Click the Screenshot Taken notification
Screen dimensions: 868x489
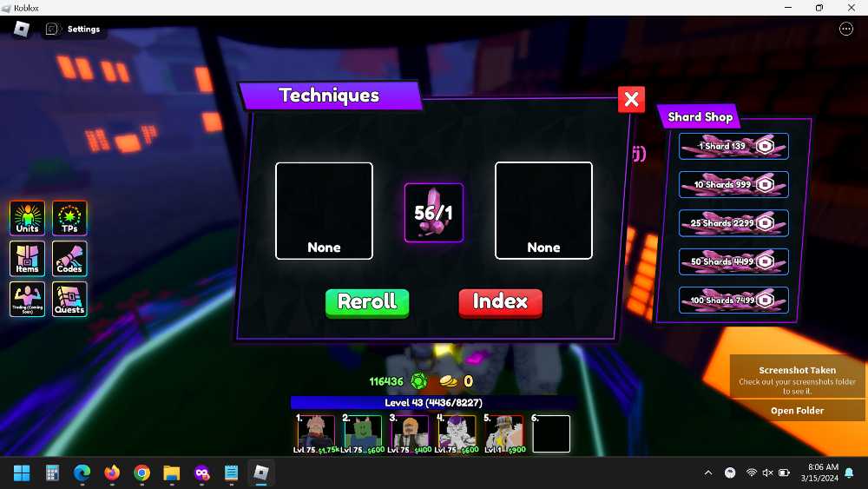click(x=797, y=377)
